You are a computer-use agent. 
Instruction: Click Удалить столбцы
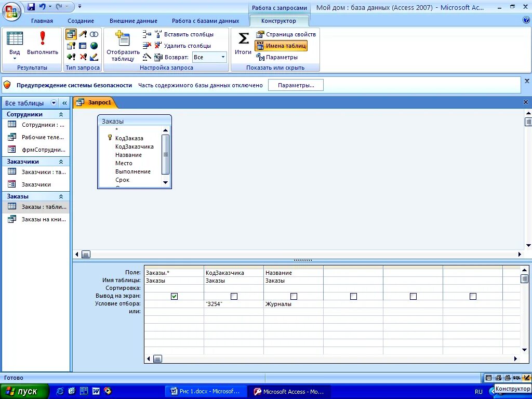183,46
